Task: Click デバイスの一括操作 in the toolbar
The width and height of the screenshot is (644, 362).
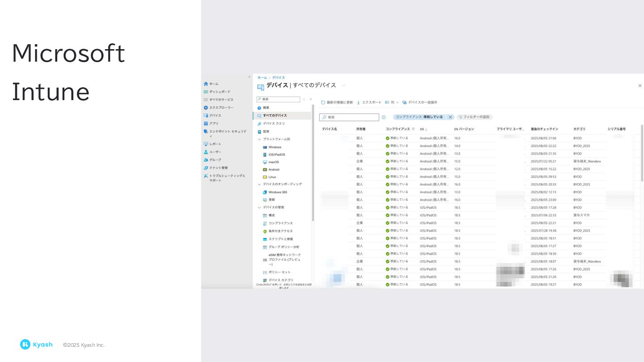Action: click(419, 102)
